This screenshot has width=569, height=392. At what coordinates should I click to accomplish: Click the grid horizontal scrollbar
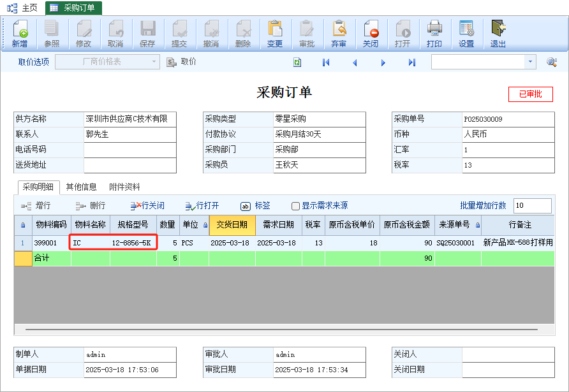281,330
